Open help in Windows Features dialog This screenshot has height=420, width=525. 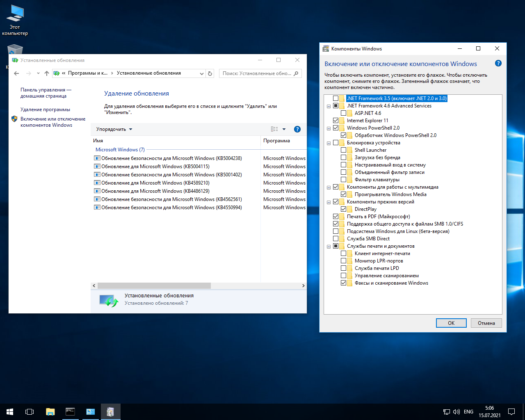click(498, 63)
